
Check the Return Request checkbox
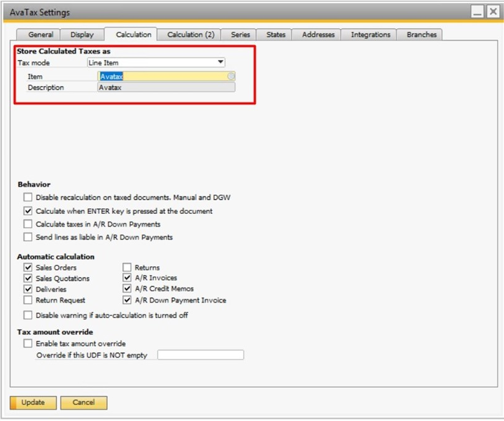point(28,300)
